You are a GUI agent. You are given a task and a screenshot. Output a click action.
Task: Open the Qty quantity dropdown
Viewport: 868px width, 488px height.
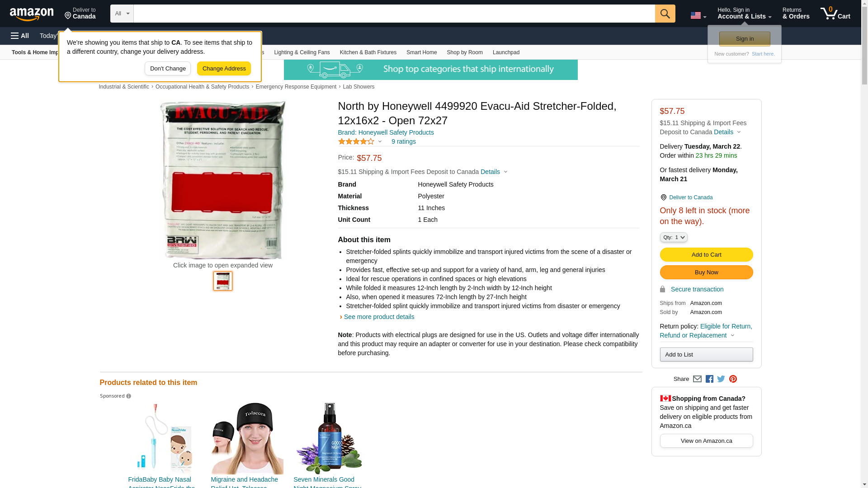[674, 237]
